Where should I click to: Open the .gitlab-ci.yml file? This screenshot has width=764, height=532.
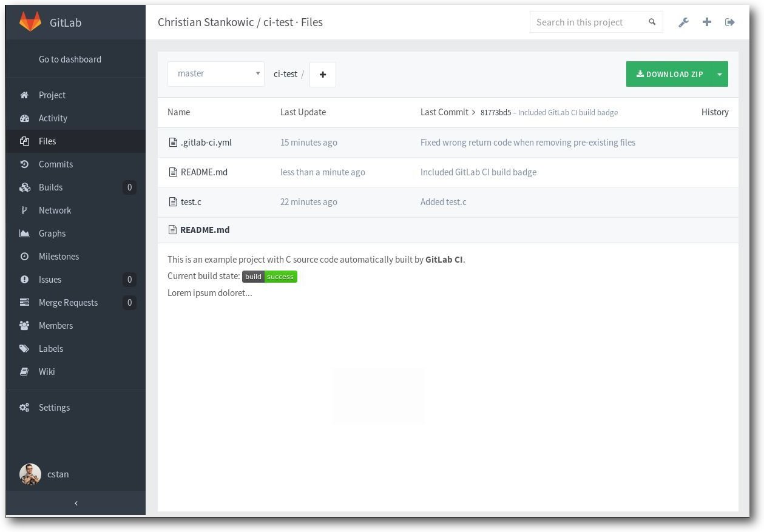[x=206, y=143]
